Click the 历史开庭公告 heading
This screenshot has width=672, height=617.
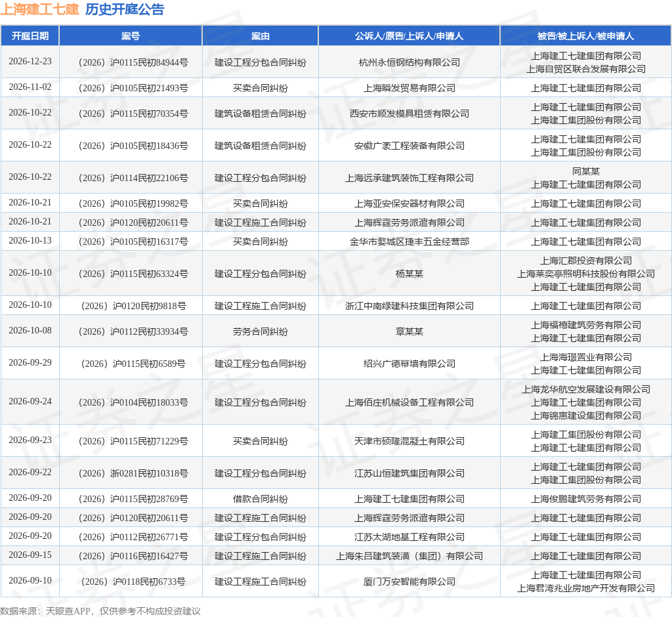[125, 9]
